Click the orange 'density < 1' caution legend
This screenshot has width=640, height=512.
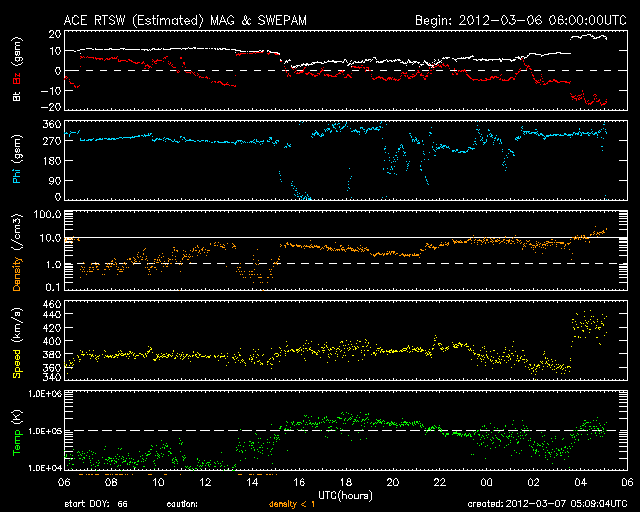[292, 504]
